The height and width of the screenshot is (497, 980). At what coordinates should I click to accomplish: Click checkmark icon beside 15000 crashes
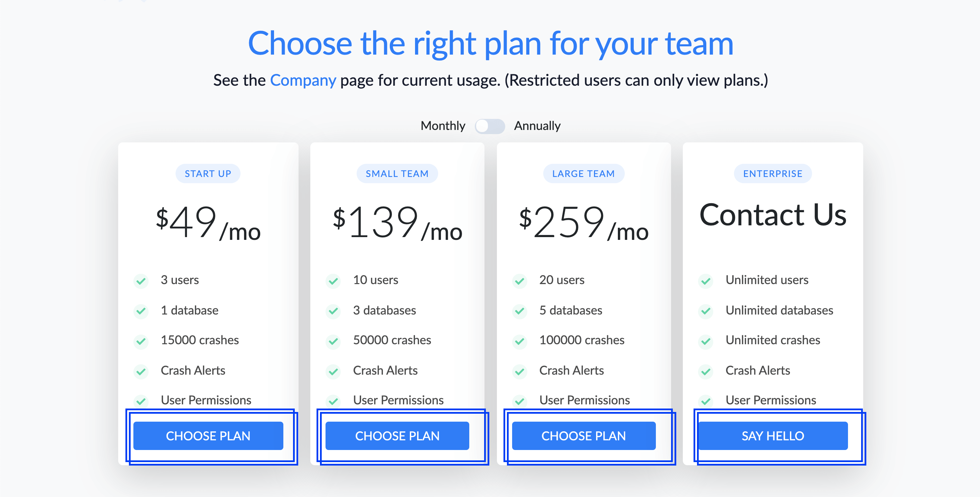tap(141, 341)
